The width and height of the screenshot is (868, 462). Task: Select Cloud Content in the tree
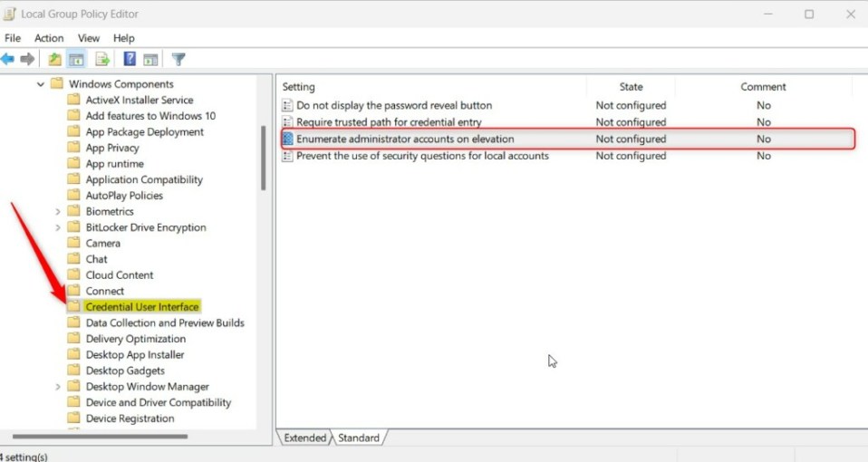(120, 275)
